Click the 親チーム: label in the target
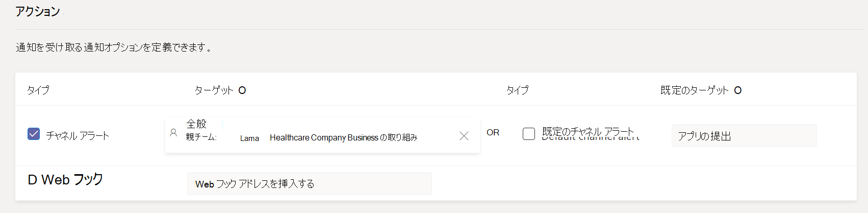 coord(201,137)
